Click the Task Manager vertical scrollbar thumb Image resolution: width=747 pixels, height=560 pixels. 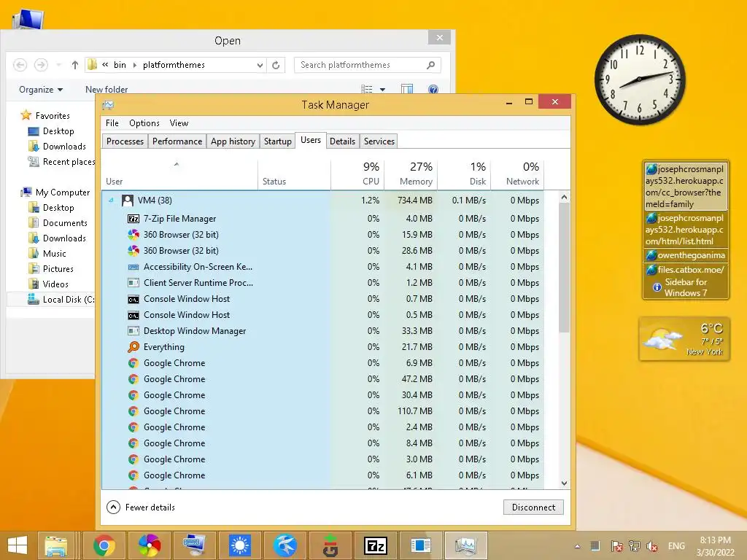[x=564, y=268]
